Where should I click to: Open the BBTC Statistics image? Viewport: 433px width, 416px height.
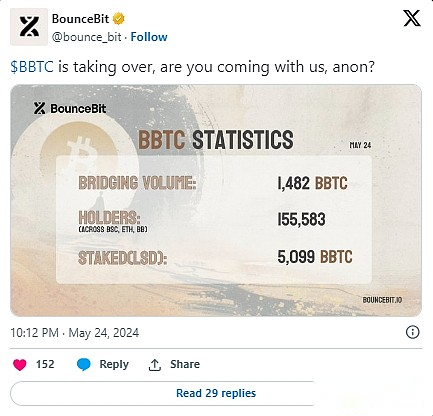point(216,200)
